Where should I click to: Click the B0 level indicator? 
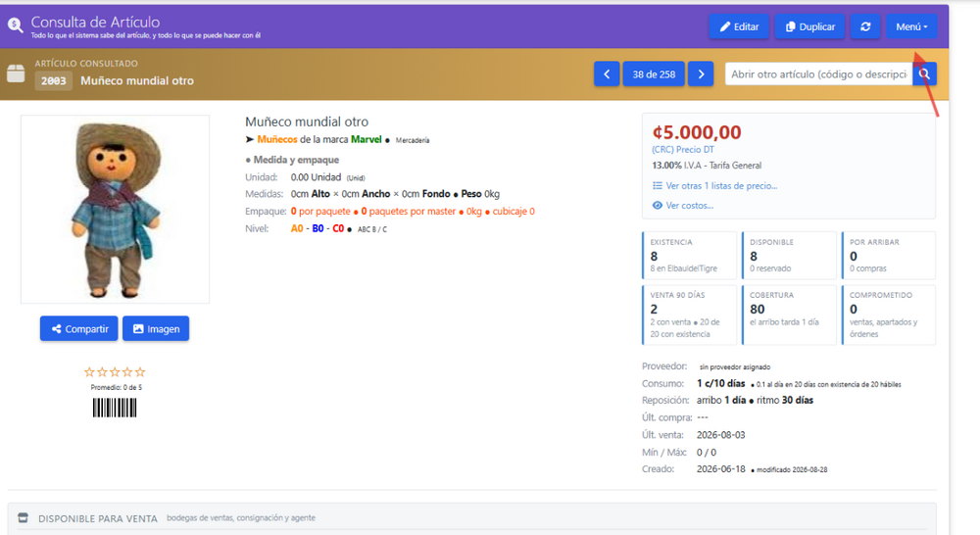point(318,228)
